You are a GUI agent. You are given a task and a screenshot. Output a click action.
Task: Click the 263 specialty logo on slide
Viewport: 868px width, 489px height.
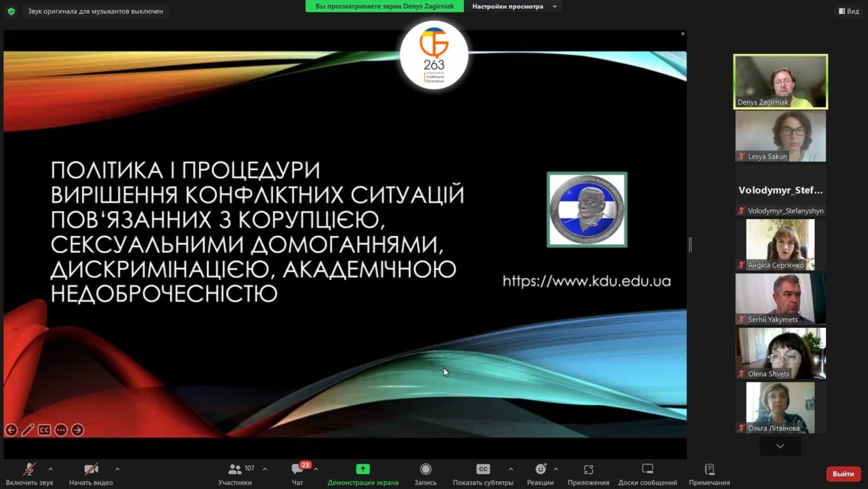[x=434, y=56]
